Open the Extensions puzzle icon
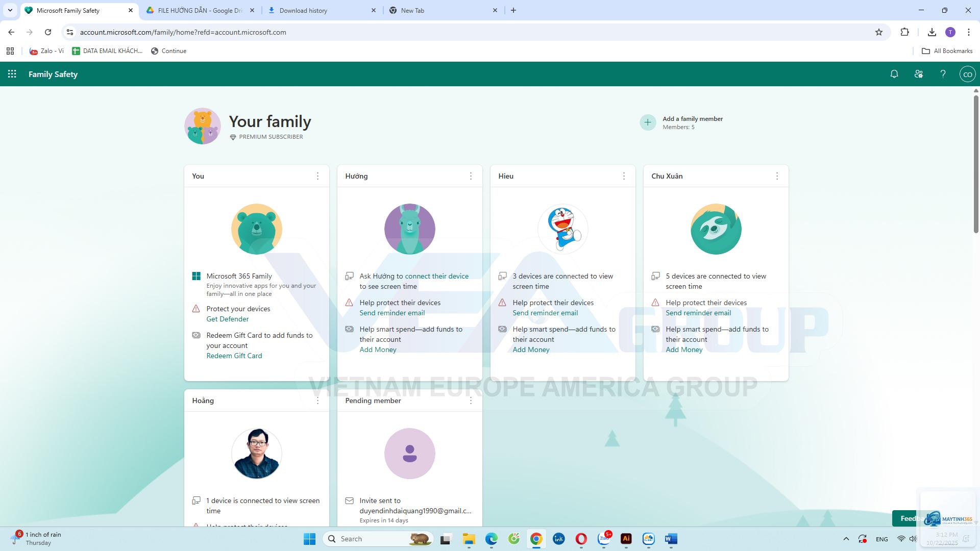Viewport: 980px width, 551px height. click(x=905, y=32)
